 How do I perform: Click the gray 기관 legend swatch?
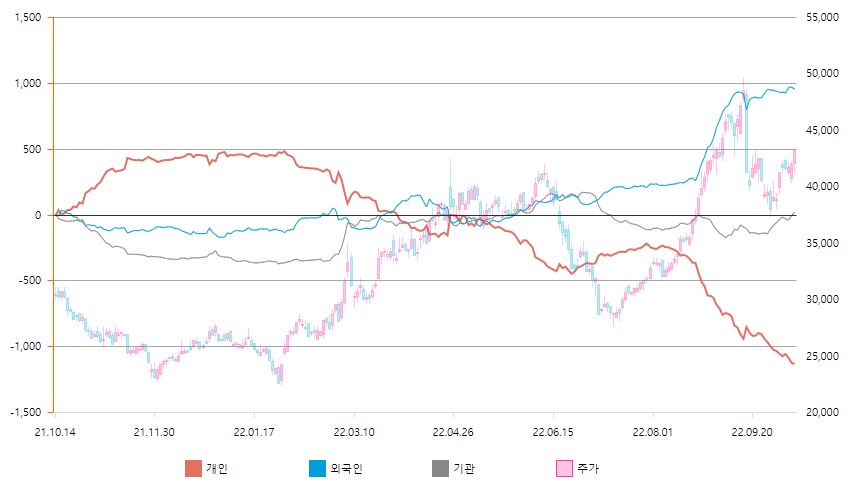point(440,468)
